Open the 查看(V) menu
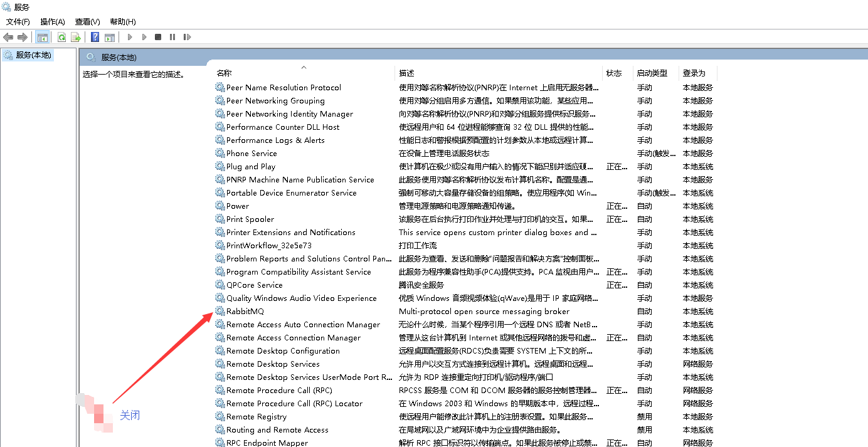 87,21
